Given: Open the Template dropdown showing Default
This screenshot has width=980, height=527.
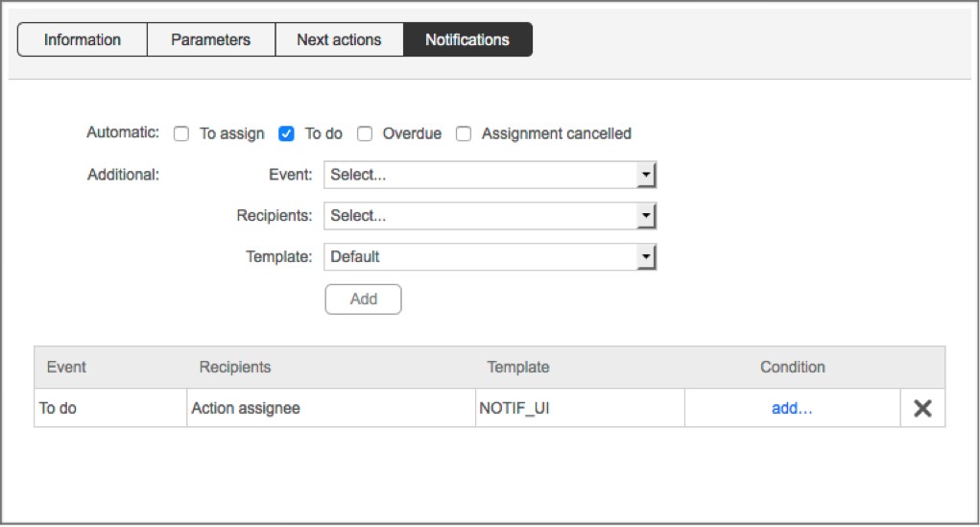Looking at the screenshot, I should point(490,257).
